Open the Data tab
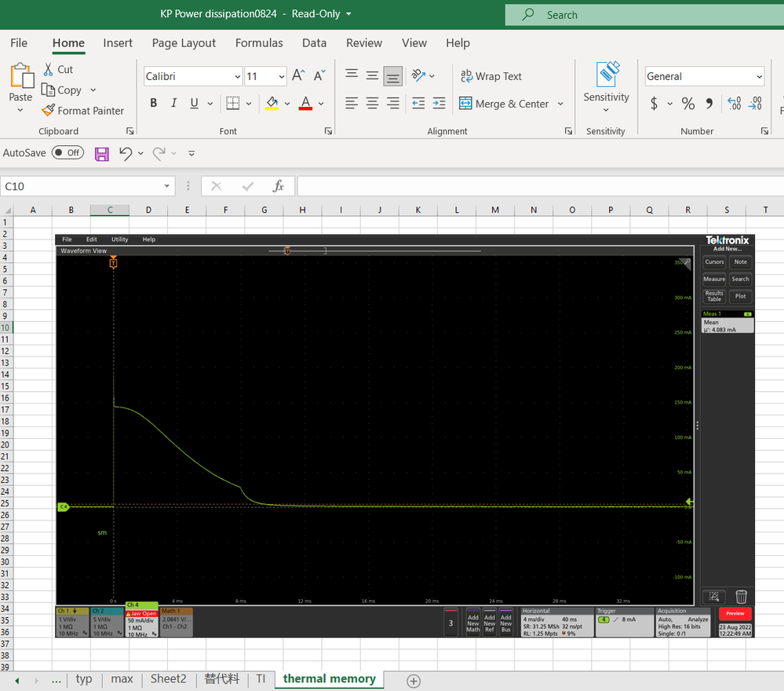Screen dimensions: 784x691 point(314,43)
